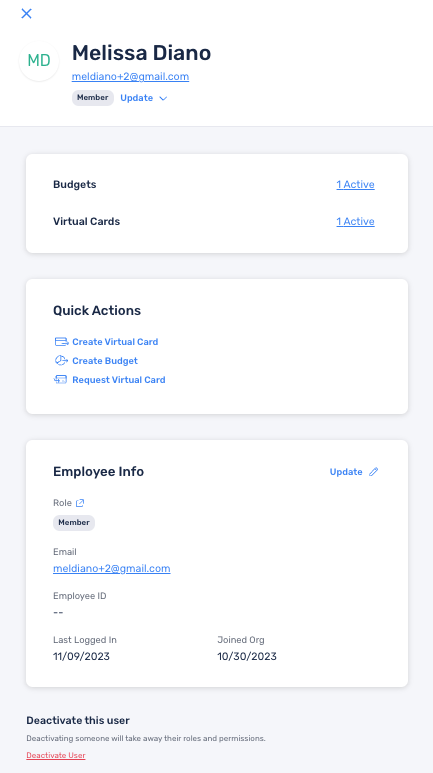Click the Create Budget pie chart icon
Image resolution: width=433 pixels, height=773 pixels.
[61, 360]
